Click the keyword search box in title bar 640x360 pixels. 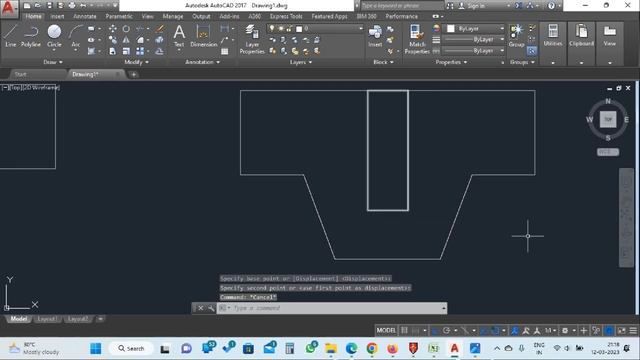tap(401, 6)
